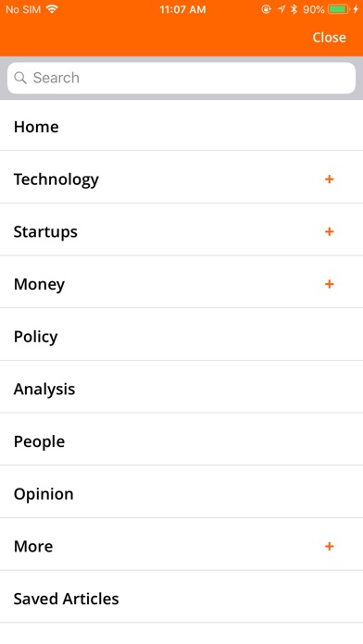The height and width of the screenshot is (644, 363).
Task: Tap the Bluetooth icon in status bar
Action: point(294,9)
